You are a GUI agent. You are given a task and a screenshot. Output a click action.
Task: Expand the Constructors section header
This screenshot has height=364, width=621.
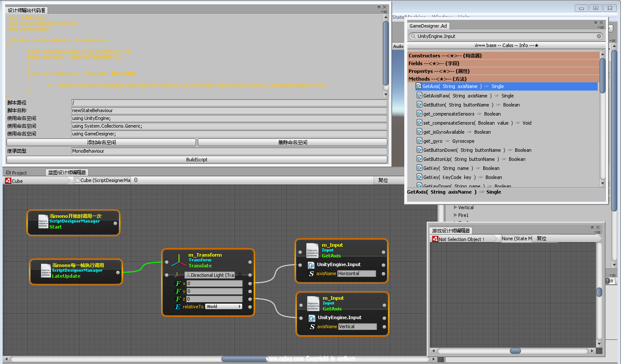(x=504, y=56)
